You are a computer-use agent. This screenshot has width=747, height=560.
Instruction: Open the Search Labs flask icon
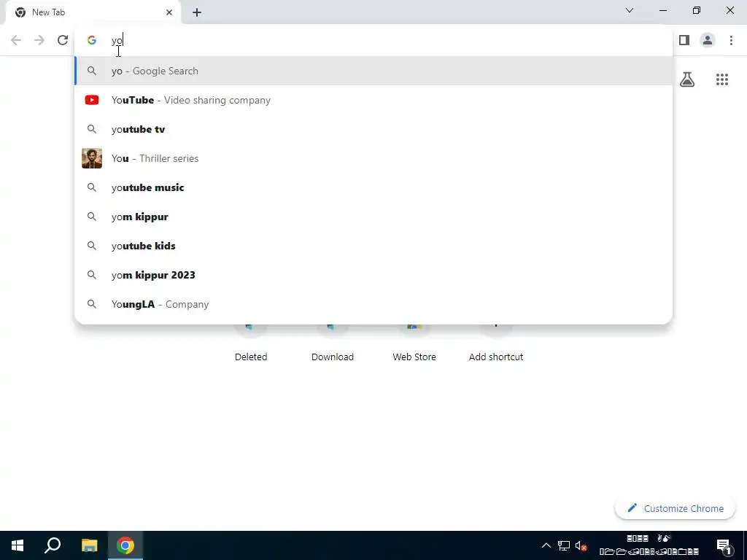click(687, 79)
